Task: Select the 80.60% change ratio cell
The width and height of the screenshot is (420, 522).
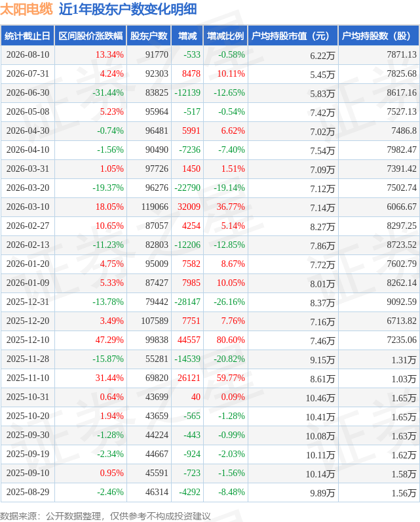Action: click(231, 340)
